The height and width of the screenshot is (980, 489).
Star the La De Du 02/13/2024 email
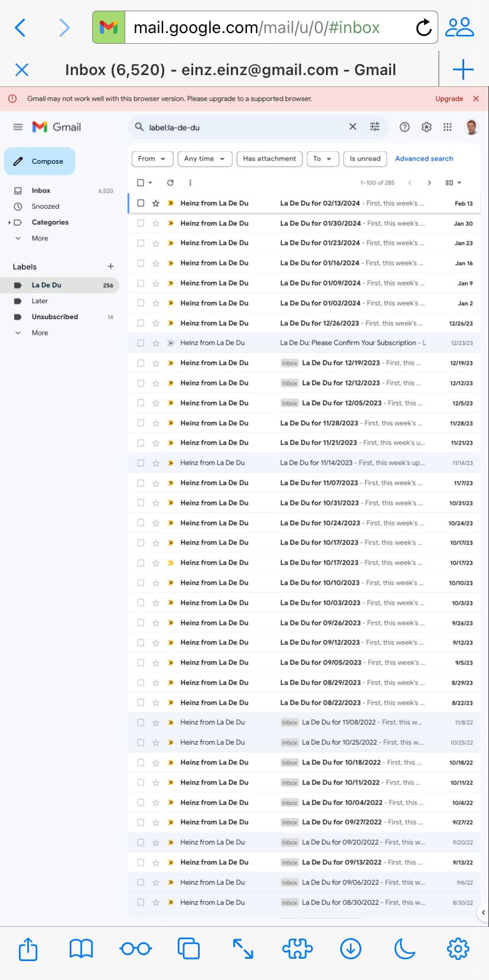pyautogui.click(x=156, y=203)
